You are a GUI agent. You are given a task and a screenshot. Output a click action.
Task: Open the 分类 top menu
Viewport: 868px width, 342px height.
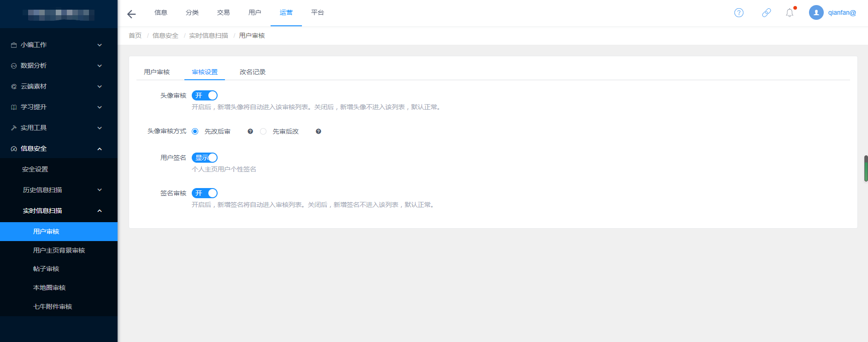tap(192, 12)
